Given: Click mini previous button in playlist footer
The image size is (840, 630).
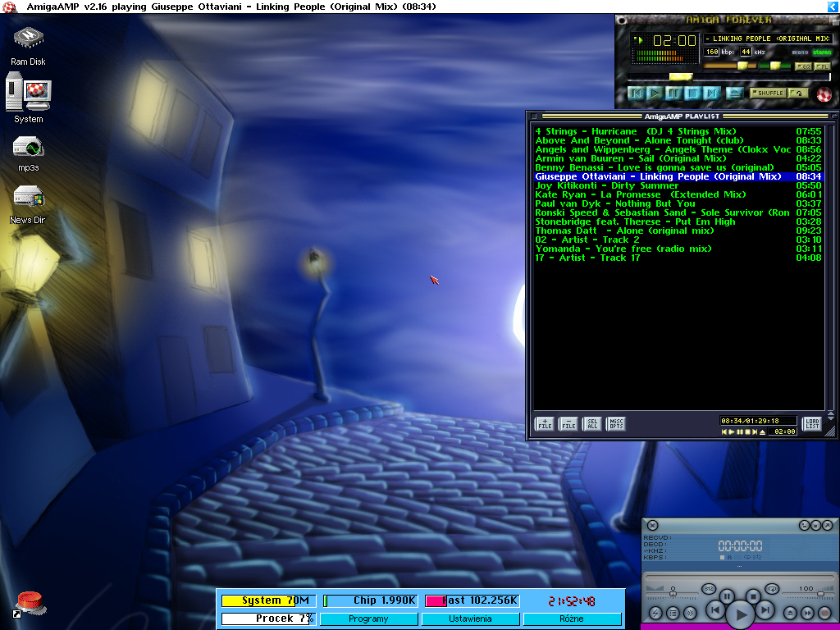Looking at the screenshot, I should [724, 431].
